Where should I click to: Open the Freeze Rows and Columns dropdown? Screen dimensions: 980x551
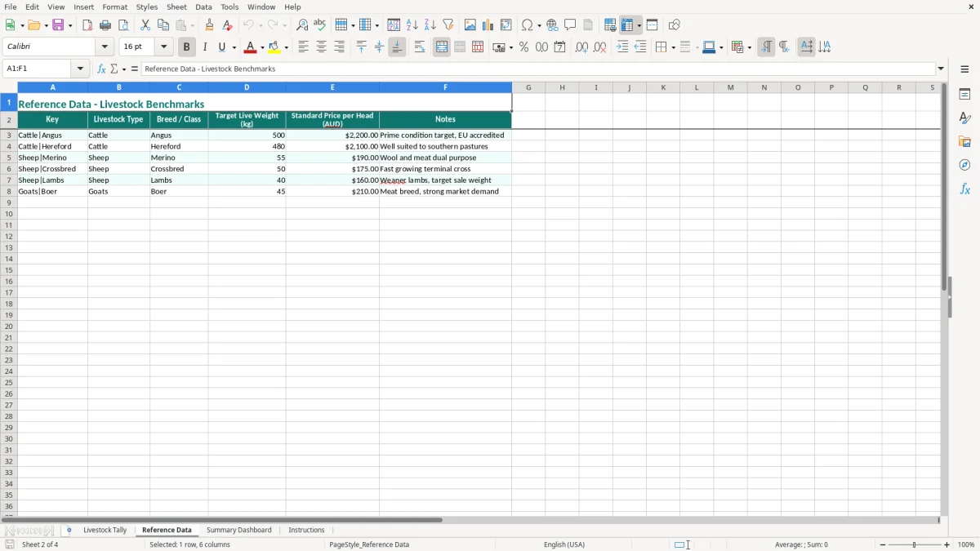point(639,25)
